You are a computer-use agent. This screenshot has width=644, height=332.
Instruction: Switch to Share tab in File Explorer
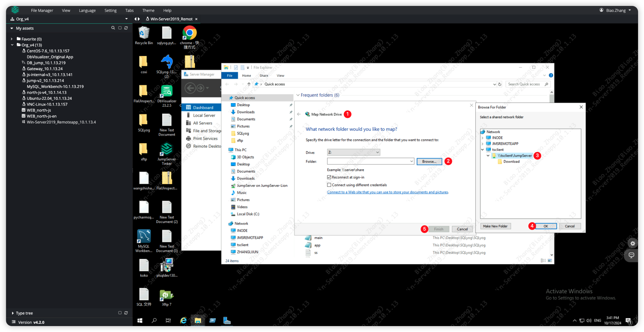point(264,76)
